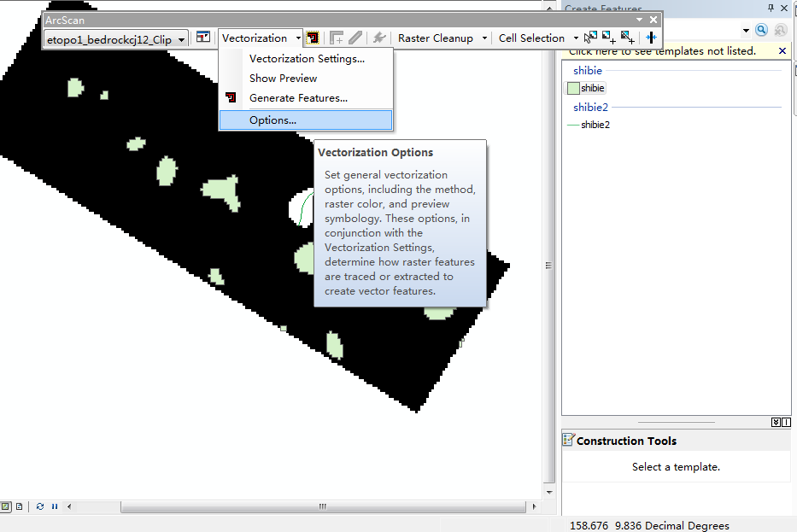Close the Create Features panel

point(784,9)
